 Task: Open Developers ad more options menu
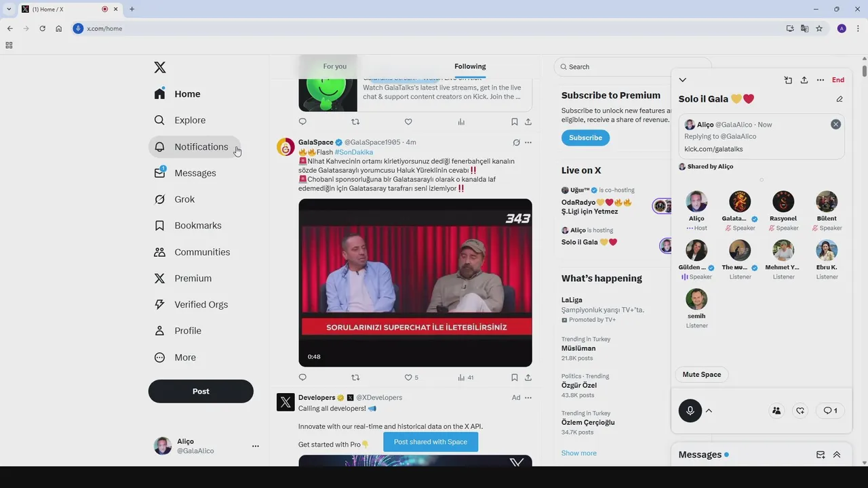coord(528,398)
